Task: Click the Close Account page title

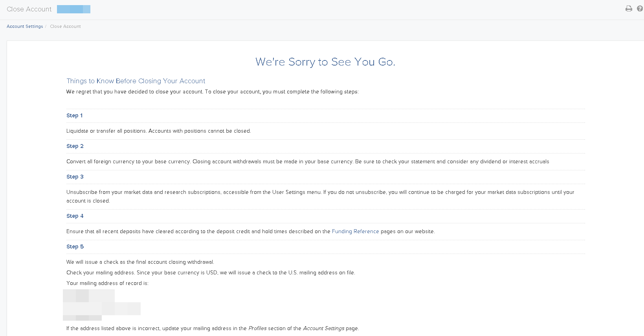Action: tap(29, 9)
